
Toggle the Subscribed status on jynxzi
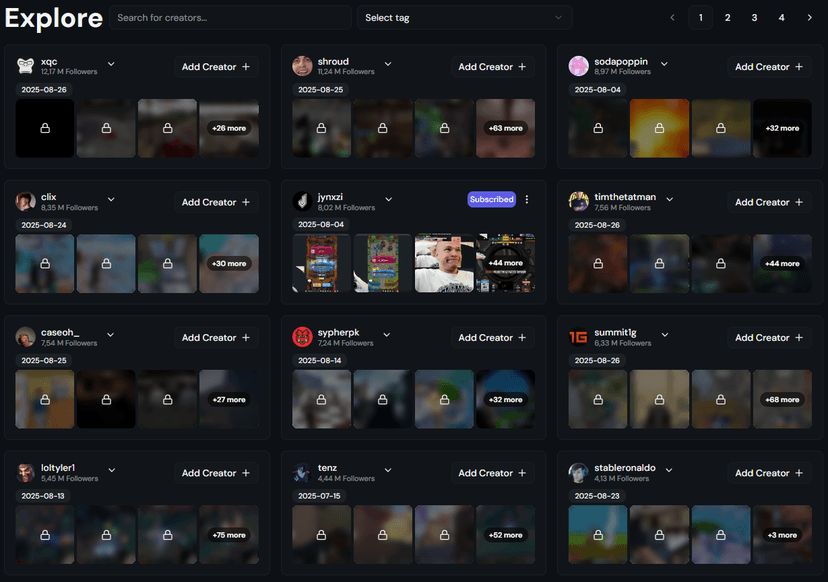coord(491,199)
